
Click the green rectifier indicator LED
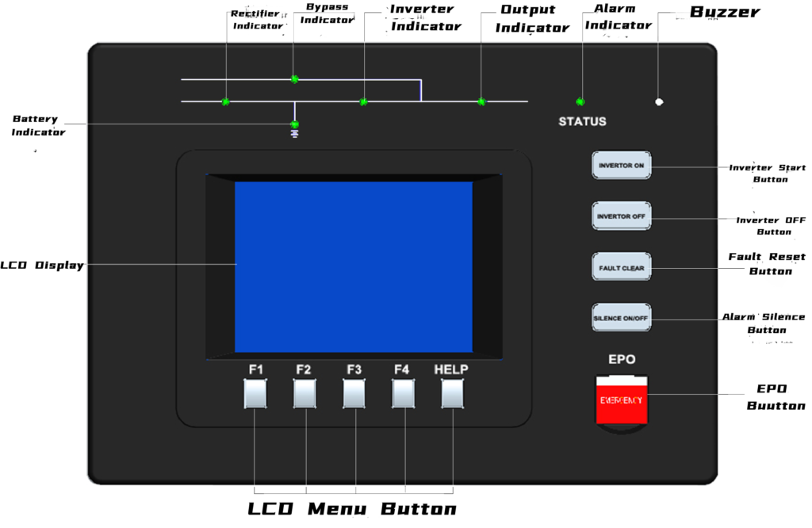tap(226, 102)
